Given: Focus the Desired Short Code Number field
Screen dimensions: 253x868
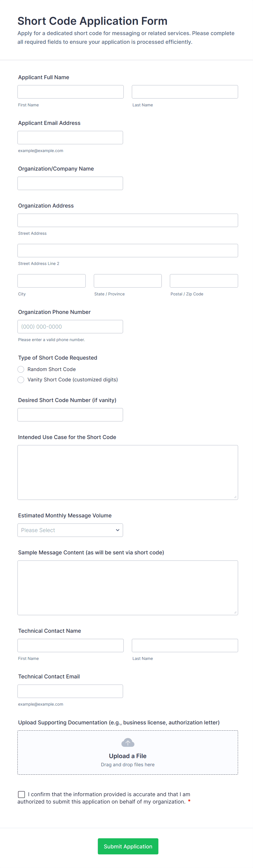Looking at the screenshot, I should (x=70, y=415).
